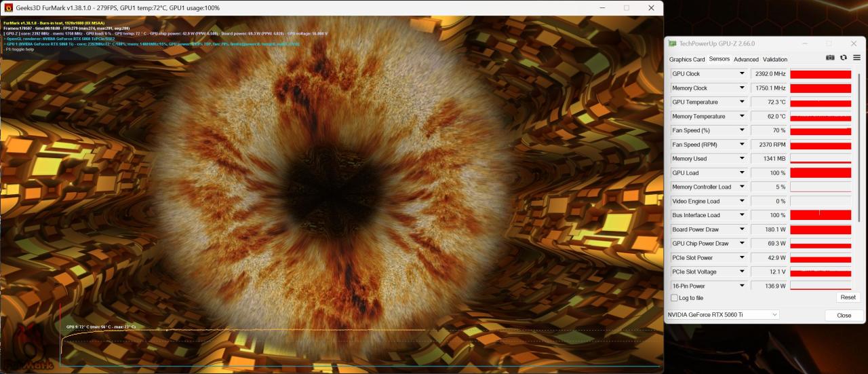Maximize the FurMark window
Screen dimensions: 868x374
(627, 8)
